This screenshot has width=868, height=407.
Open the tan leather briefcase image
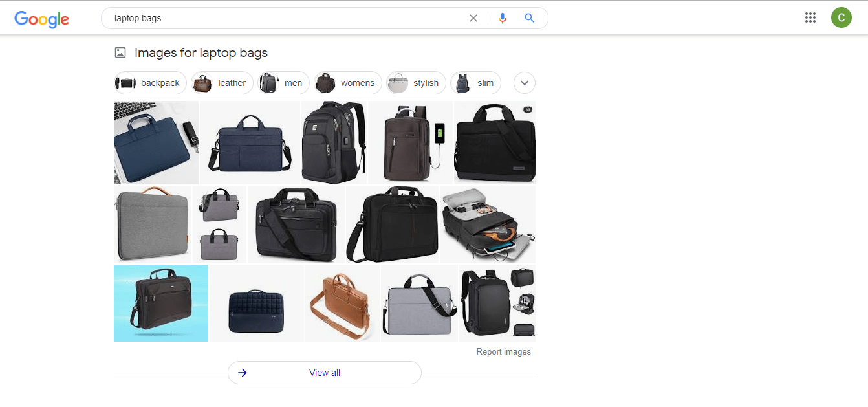[342, 303]
